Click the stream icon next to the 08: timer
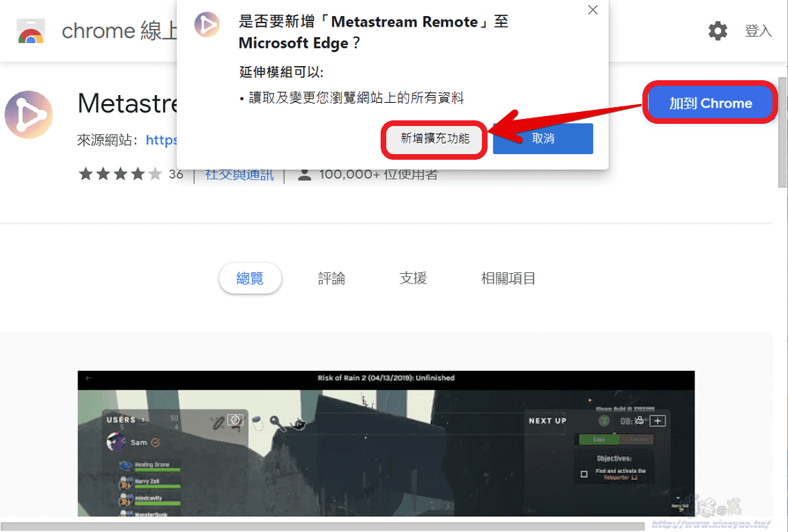 pos(639,420)
